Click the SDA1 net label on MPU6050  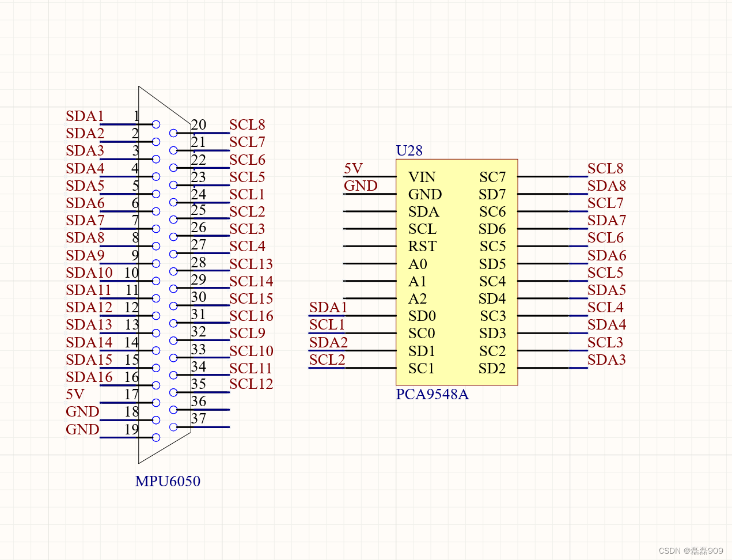pos(84,116)
